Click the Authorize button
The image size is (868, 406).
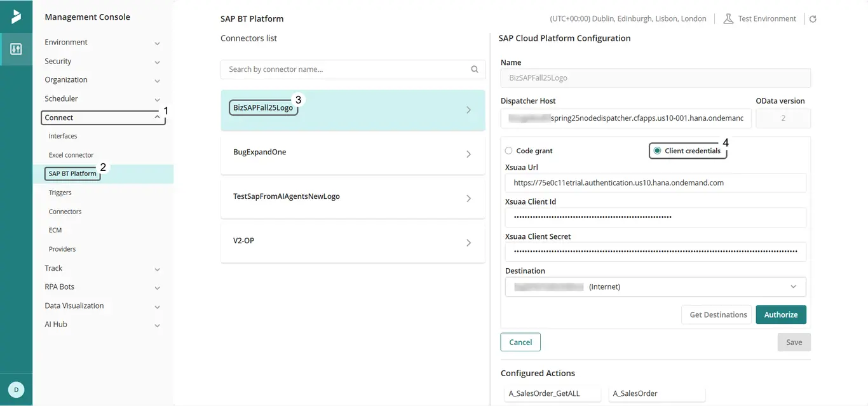(x=781, y=315)
